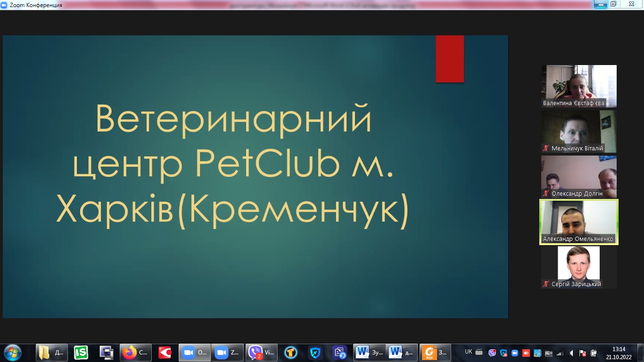Switch to the second Word document in taskbar
Viewport: 644px width, 362px height.
coord(402,353)
